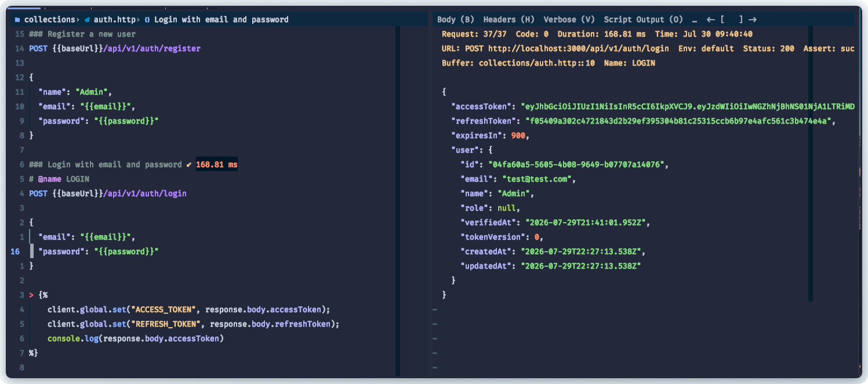
Task: Click the 168.81 ms duration badge in editor
Action: (217, 165)
